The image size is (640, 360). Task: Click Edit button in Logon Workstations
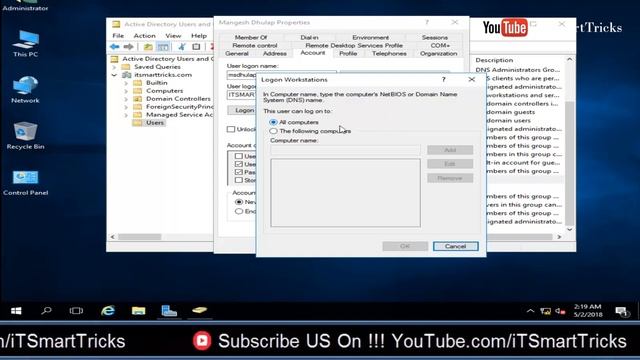coord(450,164)
